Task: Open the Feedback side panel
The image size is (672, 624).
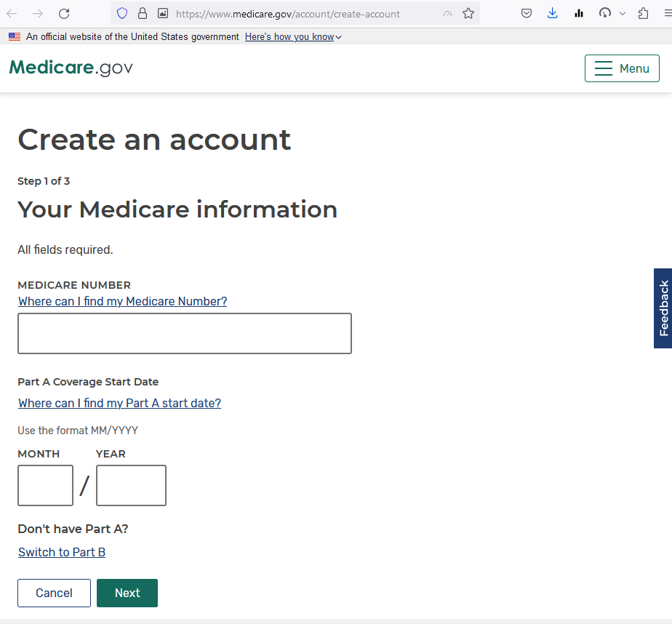Action: (663, 308)
